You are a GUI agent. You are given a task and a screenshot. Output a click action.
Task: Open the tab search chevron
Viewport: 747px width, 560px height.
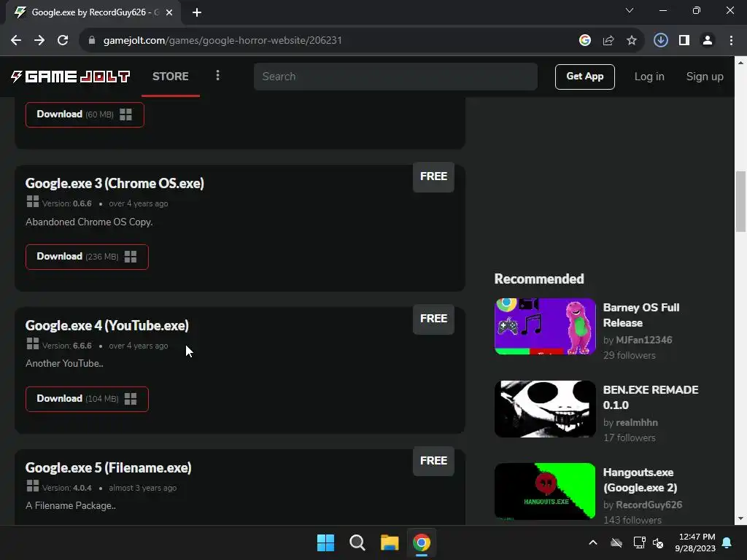pos(630,10)
